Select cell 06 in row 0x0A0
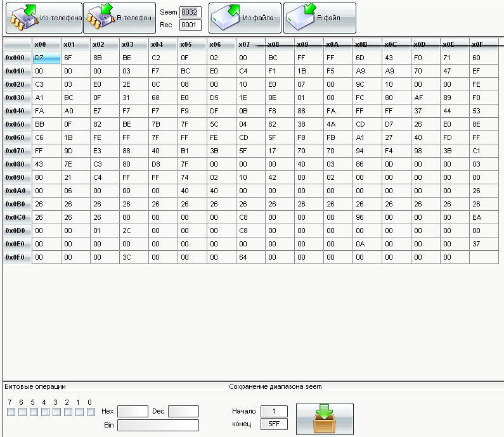This screenshot has width=504, height=437. pos(75,191)
